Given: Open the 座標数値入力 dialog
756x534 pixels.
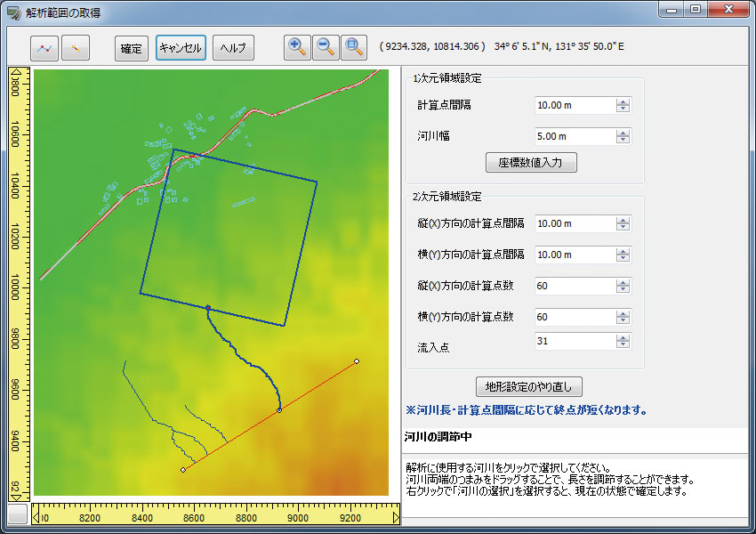Looking at the screenshot, I should point(531,163).
